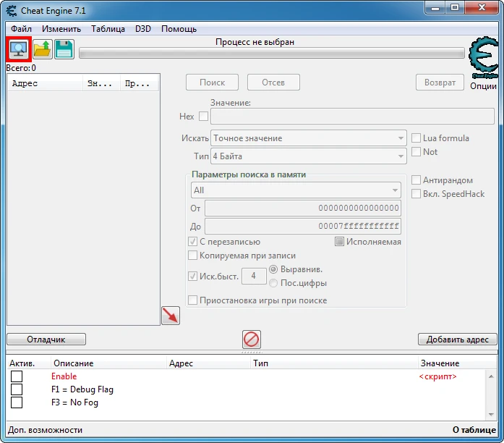Select the Выравнив. radio button
The image size is (504, 443).
tap(273, 269)
